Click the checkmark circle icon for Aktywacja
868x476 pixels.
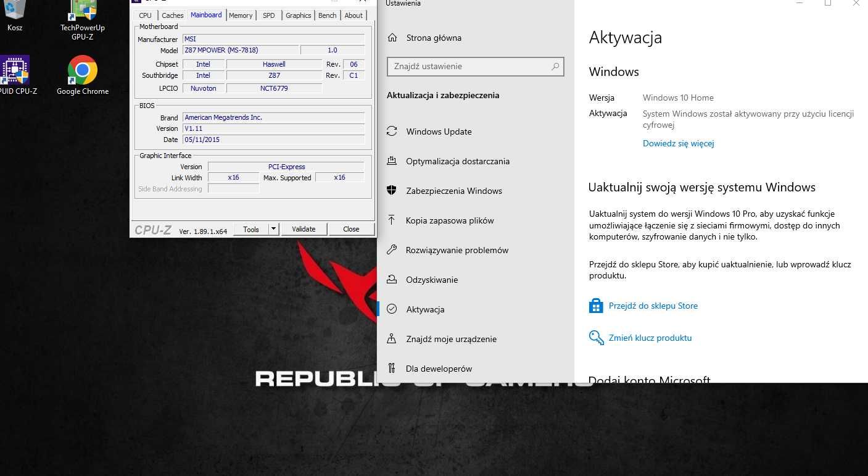[x=392, y=309]
